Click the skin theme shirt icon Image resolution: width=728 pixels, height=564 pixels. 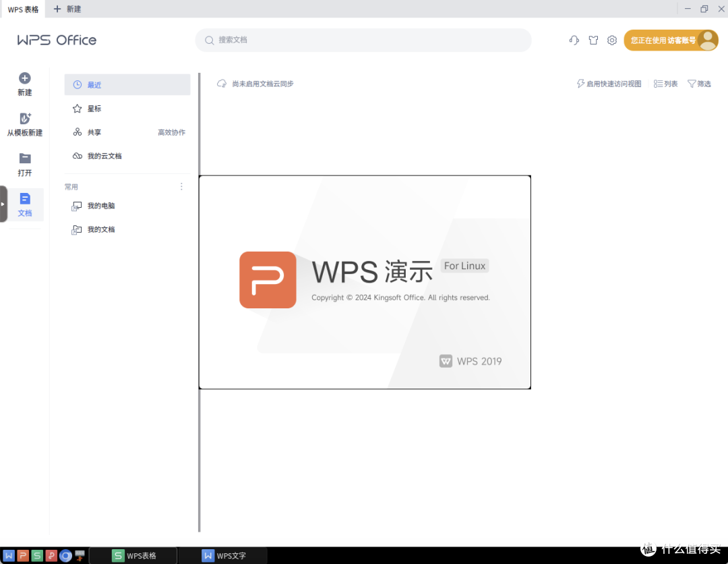point(593,40)
